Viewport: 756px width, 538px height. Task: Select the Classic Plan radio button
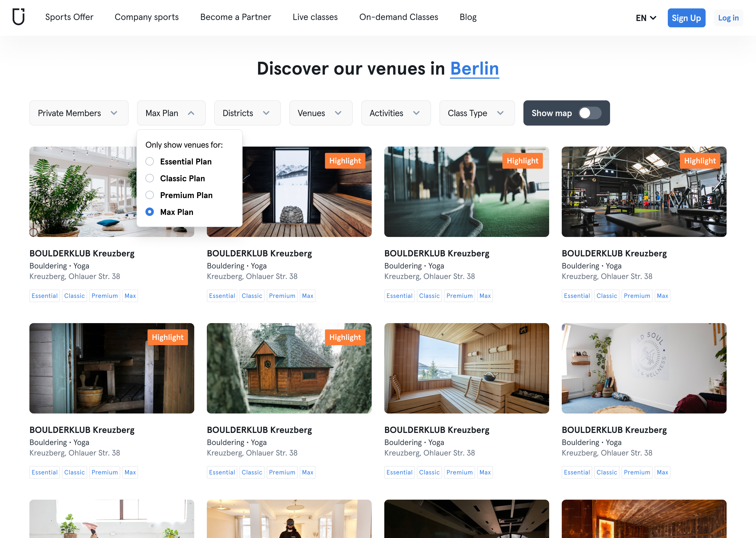[x=150, y=178]
